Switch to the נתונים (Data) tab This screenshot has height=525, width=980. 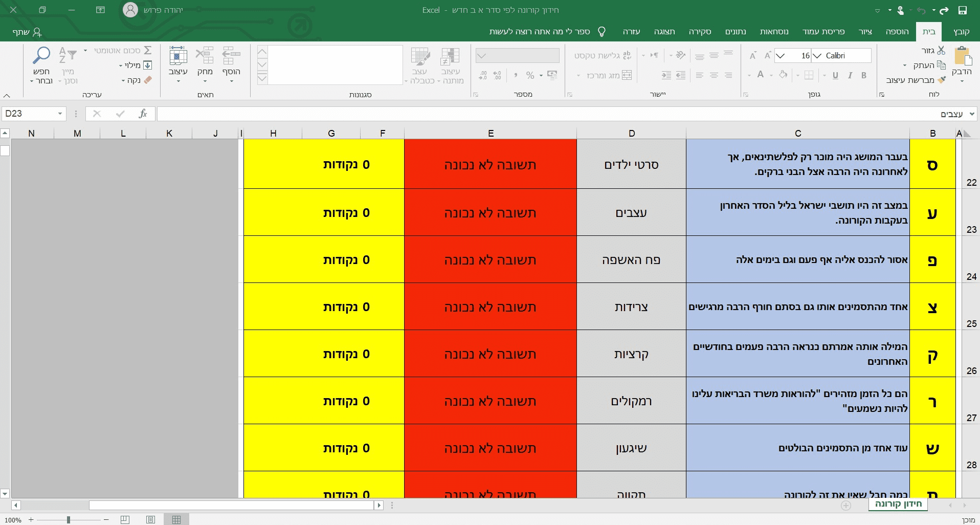tap(736, 32)
